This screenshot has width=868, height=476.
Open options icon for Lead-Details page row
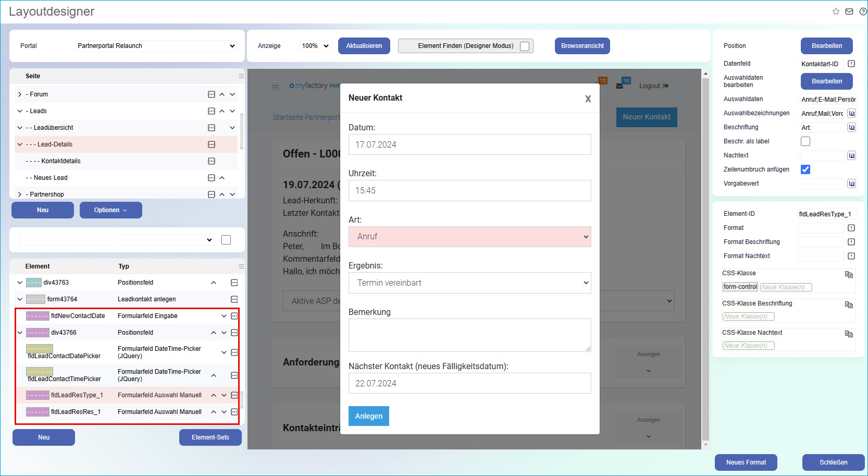[212, 144]
